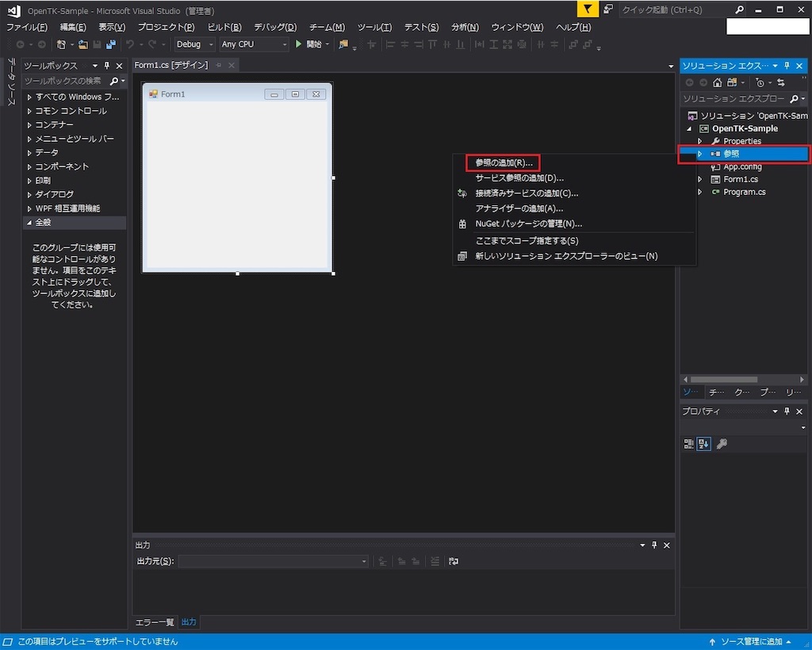Screen dimensions: 812x650
Task: Open the Debug configuration dropdown
Action: pyautogui.click(x=193, y=44)
